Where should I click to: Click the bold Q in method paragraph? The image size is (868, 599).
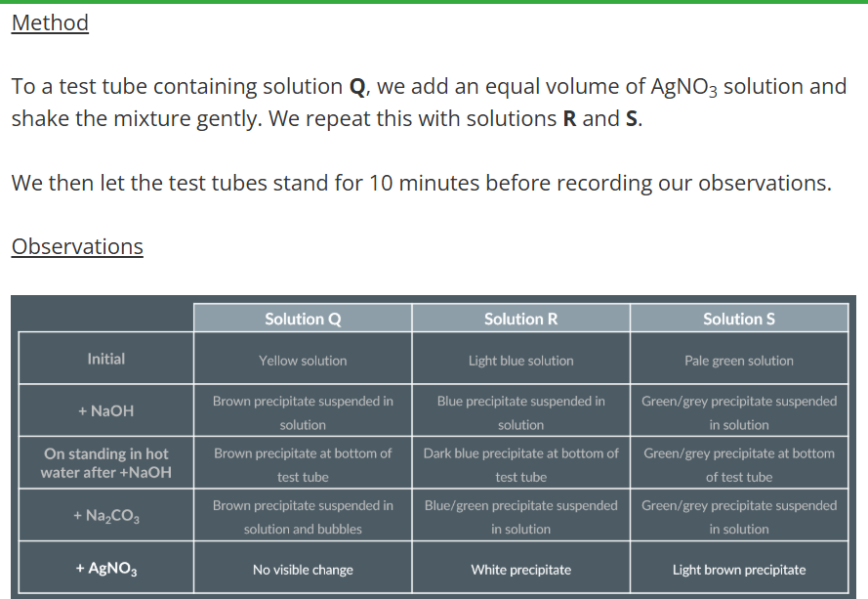[357, 87]
